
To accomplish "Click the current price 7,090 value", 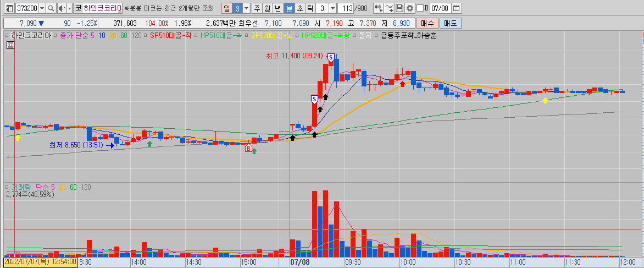I will click(x=29, y=23).
